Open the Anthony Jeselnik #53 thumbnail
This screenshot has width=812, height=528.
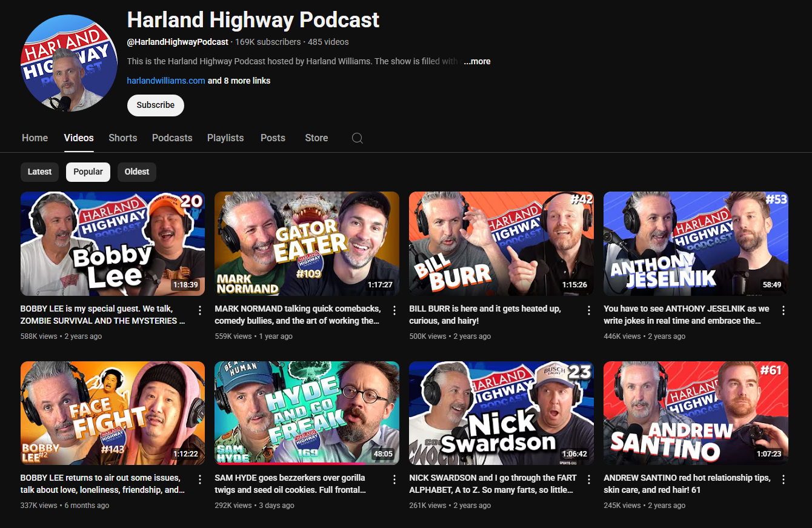coord(696,244)
